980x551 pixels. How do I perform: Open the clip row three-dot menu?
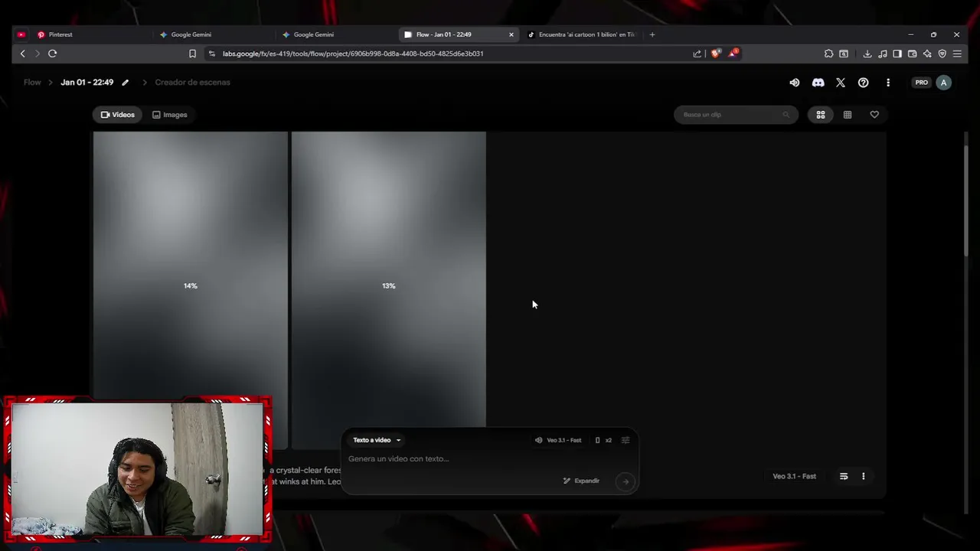click(864, 476)
